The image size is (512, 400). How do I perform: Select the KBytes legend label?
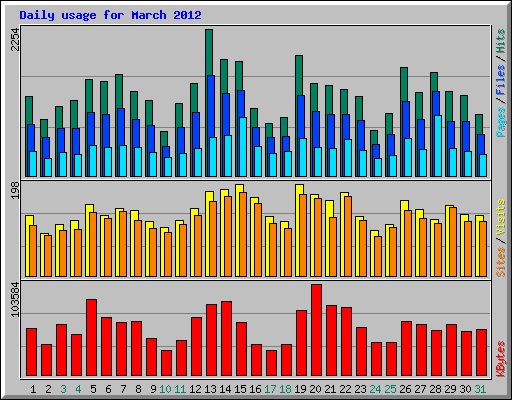pyautogui.click(x=500, y=359)
